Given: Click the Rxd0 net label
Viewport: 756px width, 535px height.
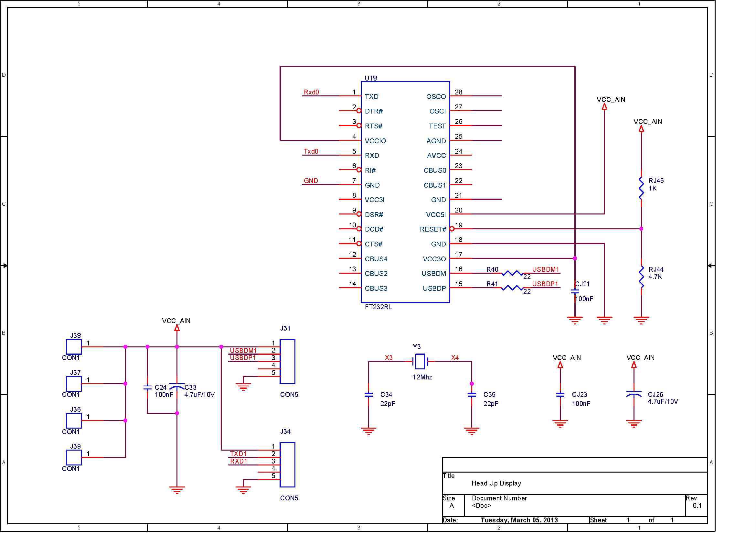Looking at the screenshot, I should 311,92.
